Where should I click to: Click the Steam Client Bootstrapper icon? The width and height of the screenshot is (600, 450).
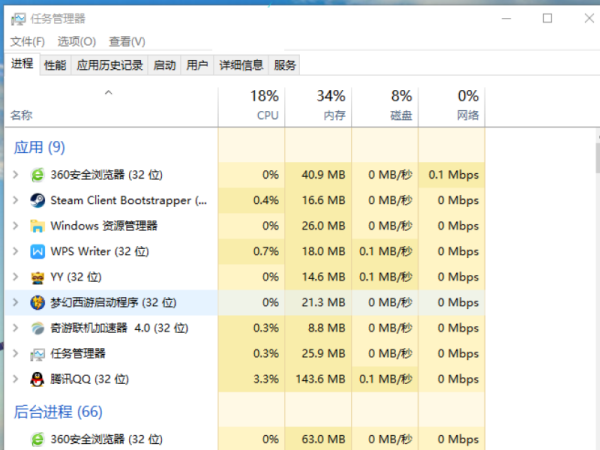(38, 201)
